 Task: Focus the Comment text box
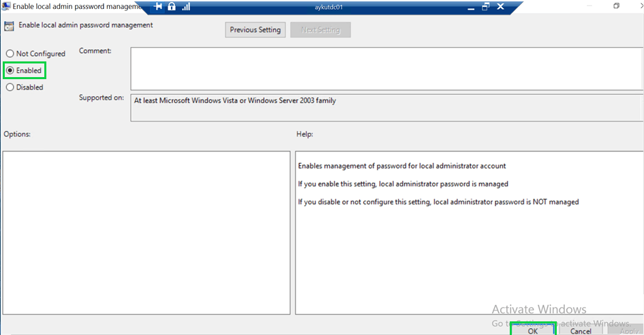click(x=386, y=68)
